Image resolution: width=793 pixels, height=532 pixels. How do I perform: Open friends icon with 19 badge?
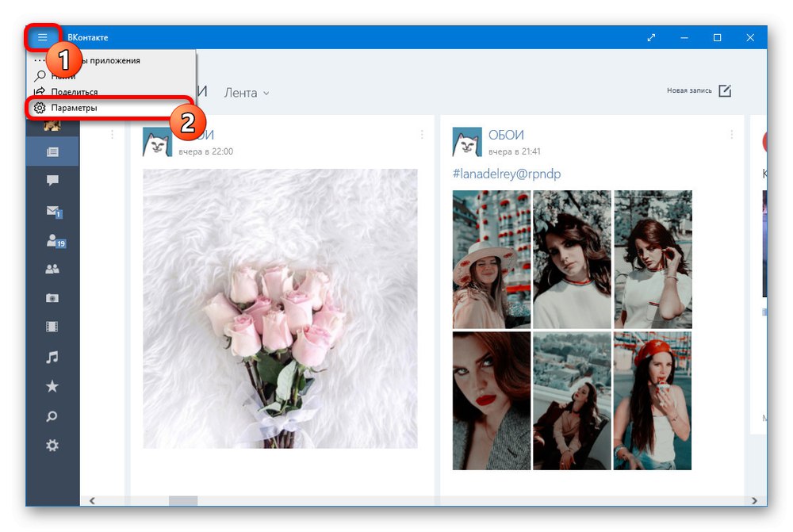(x=56, y=241)
